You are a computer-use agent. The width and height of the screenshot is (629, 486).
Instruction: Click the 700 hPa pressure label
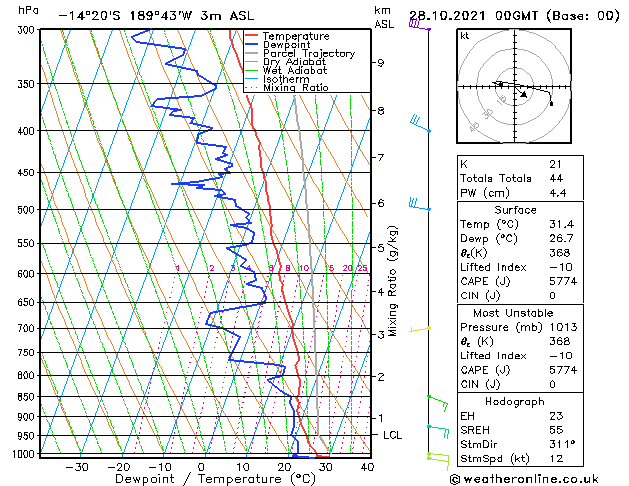(x=28, y=328)
